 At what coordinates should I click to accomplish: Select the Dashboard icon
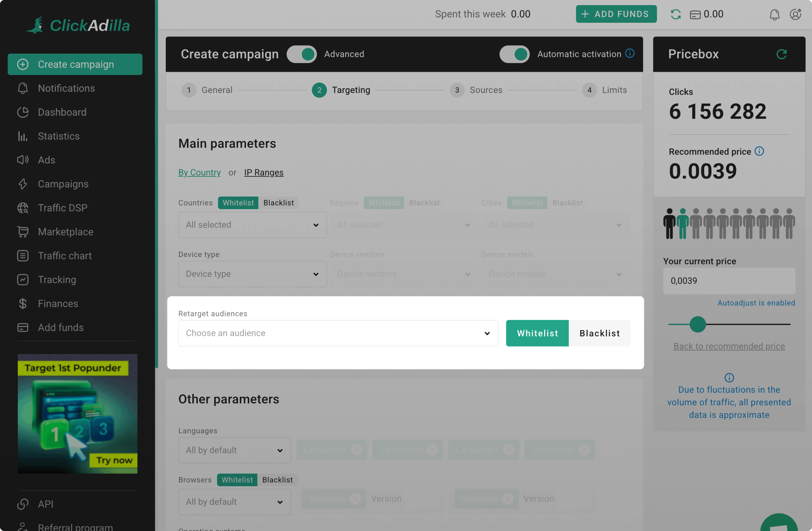tap(23, 112)
